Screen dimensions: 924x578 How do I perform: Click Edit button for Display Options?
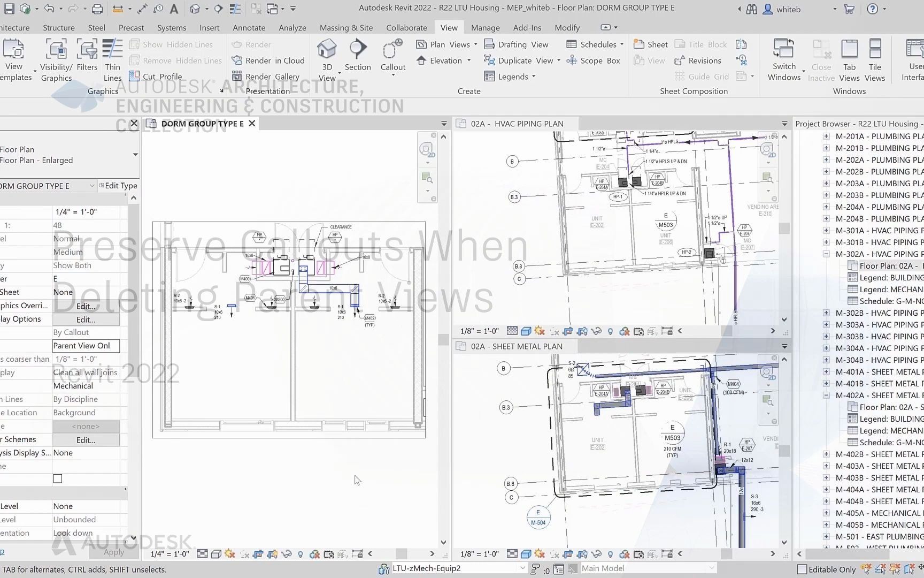(86, 320)
